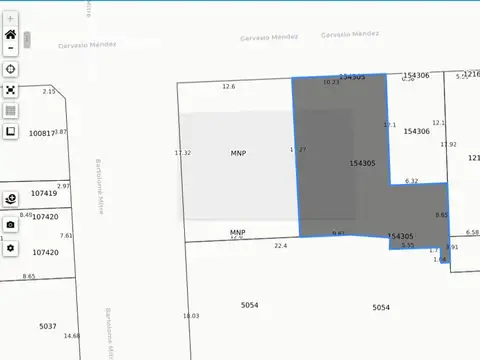Click parcel label 107419
Image resolution: width=480 pixels, height=360 pixels.
pos(44,193)
